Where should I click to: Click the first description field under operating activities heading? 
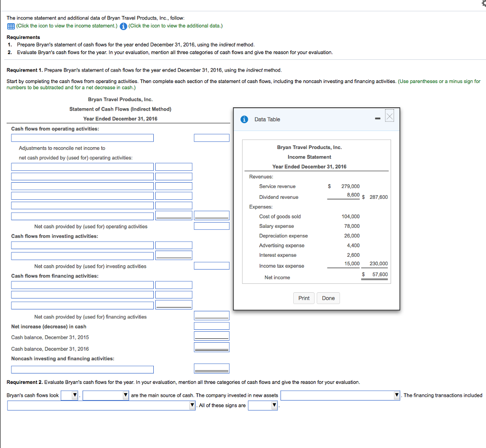(x=83, y=138)
